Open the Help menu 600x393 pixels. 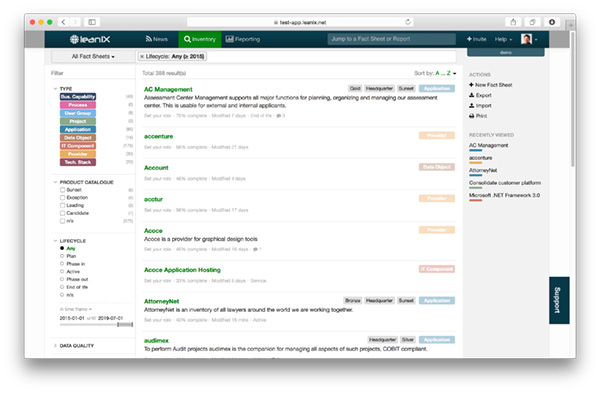503,39
